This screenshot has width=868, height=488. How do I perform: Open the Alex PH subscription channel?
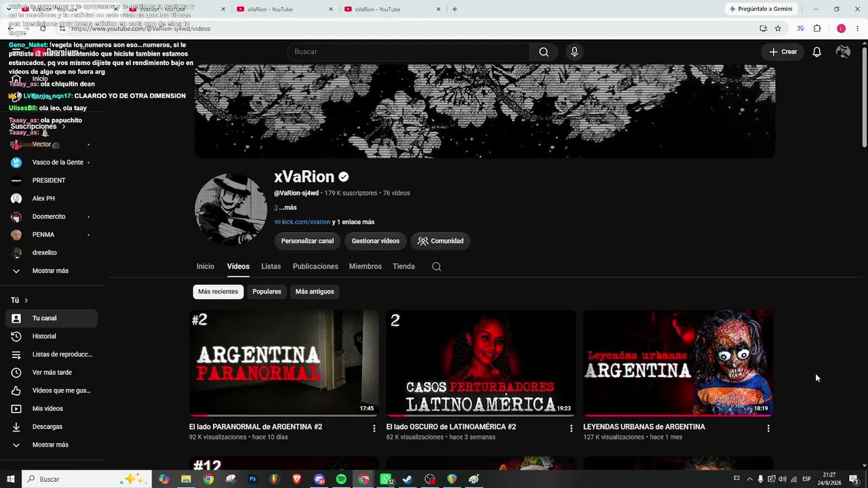[x=52, y=199]
